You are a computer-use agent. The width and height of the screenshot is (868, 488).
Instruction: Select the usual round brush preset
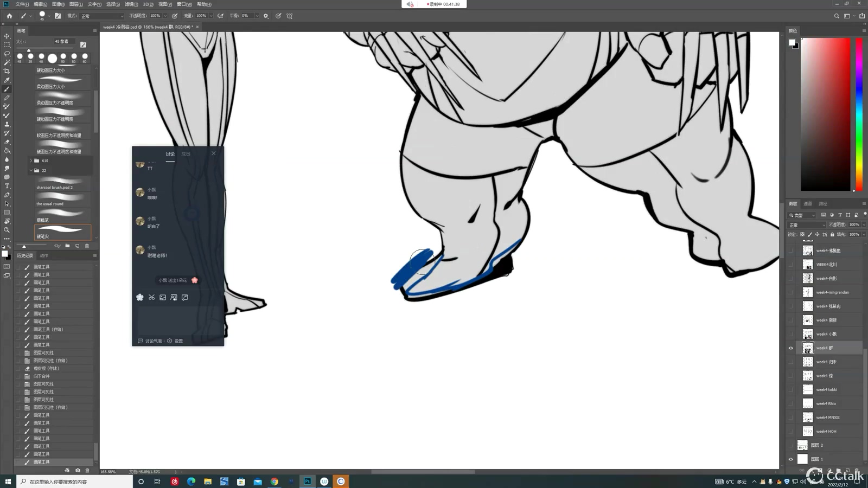(x=62, y=200)
